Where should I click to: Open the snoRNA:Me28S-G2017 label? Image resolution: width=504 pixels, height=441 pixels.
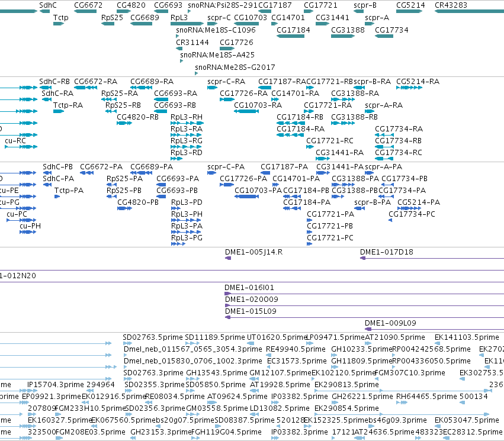point(235,67)
